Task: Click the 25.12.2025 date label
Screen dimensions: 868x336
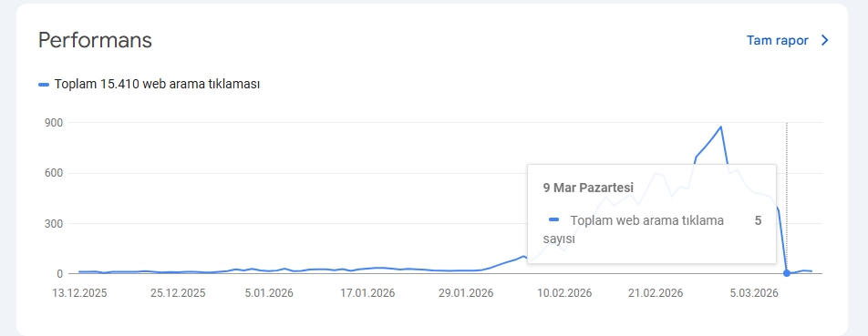Action: pos(178,293)
